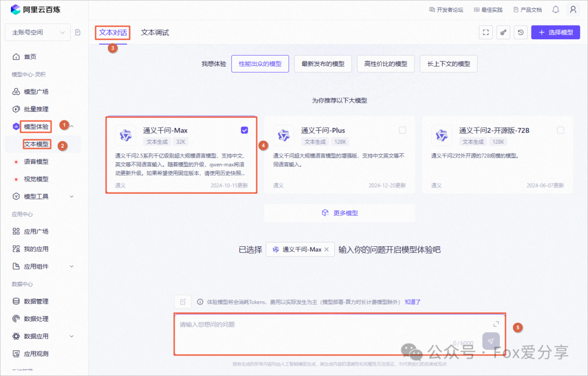Remove the selected 通义千问-Max tag
This screenshot has height=376, width=588.
327,249
